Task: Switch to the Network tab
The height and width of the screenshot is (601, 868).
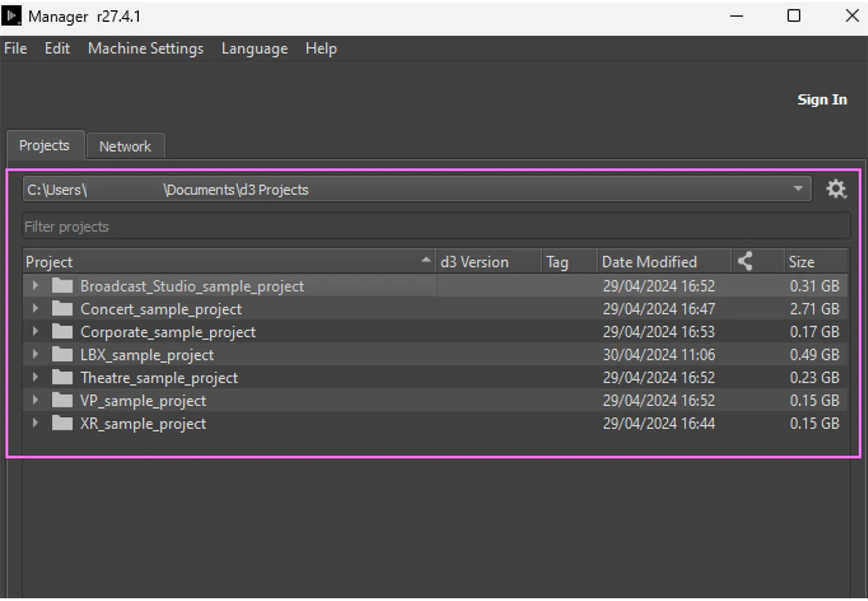Action: 126,146
